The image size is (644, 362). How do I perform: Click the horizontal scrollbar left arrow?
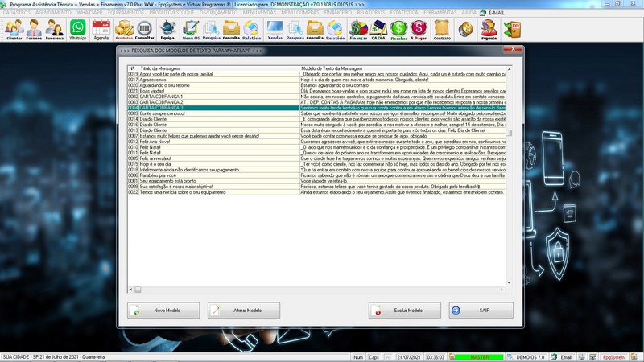(x=130, y=290)
